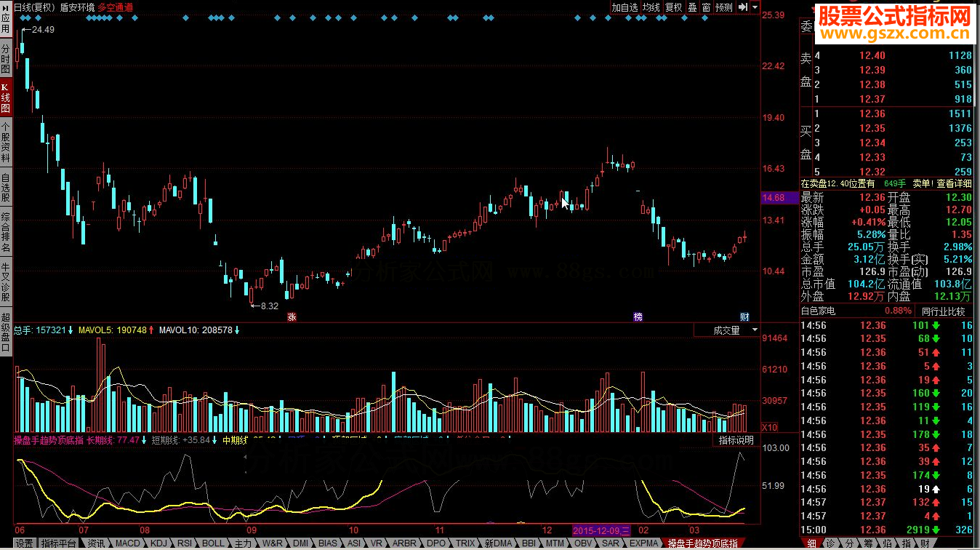
Task: Open 应用 sidebar tab
Action: pos(6,18)
